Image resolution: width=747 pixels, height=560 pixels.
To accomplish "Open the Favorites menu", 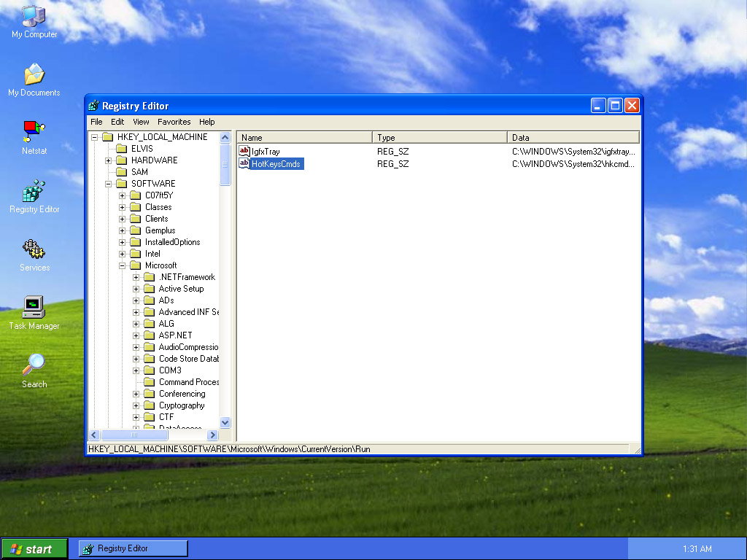I will click(174, 122).
